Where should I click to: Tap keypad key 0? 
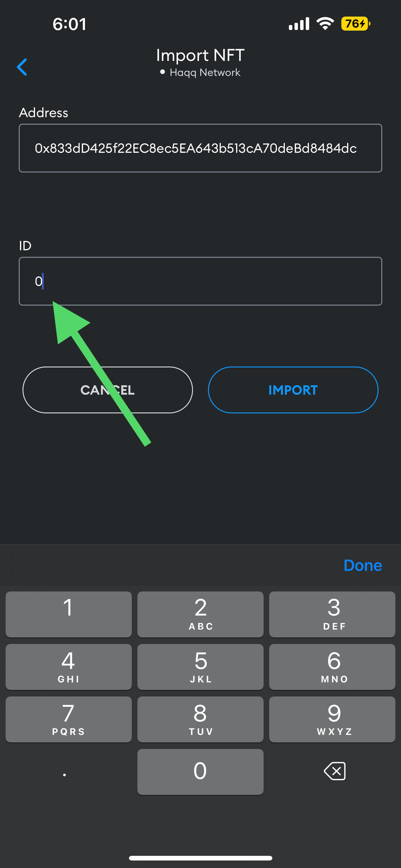coord(200,772)
